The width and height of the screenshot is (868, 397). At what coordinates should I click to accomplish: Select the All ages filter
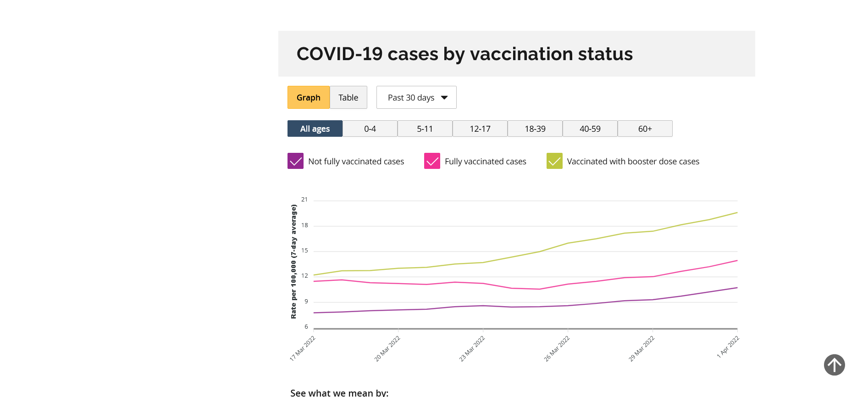315,129
